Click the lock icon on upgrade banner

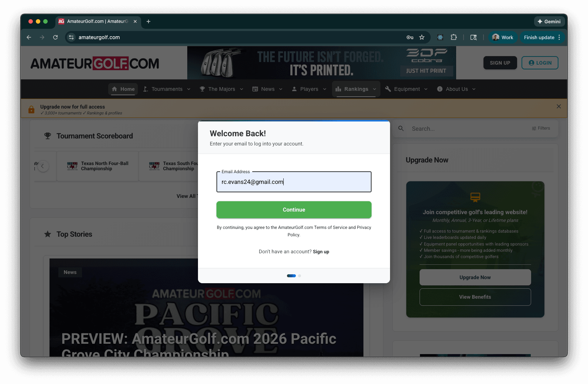(31, 109)
